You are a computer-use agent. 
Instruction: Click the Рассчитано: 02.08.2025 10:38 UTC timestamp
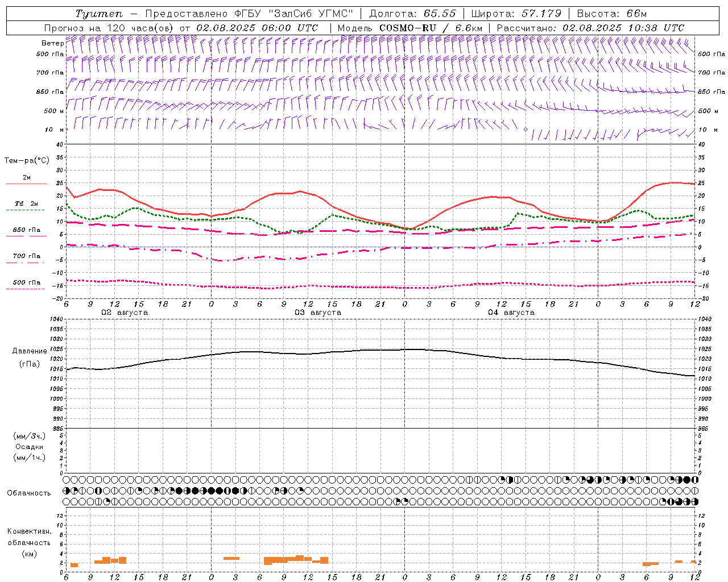coord(590,28)
